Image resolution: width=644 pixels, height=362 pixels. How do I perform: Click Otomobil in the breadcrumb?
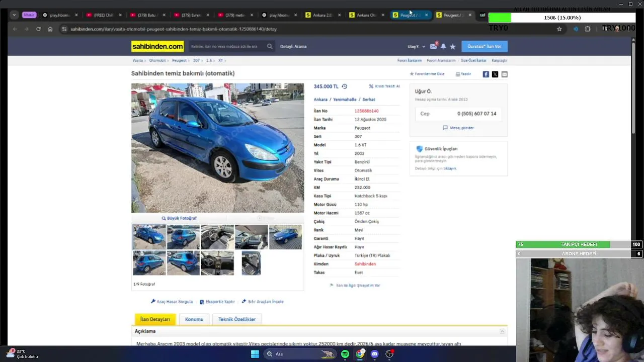pyautogui.click(x=157, y=60)
